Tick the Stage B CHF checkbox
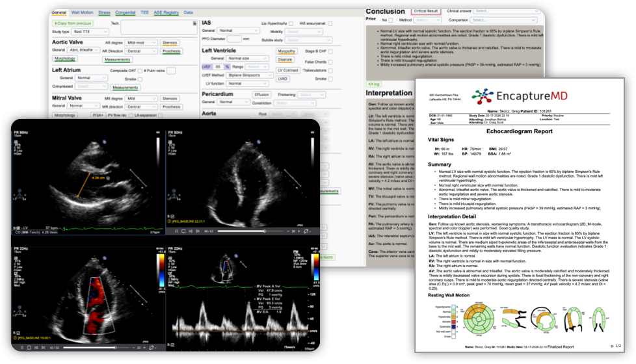 pyautogui.click(x=329, y=50)
